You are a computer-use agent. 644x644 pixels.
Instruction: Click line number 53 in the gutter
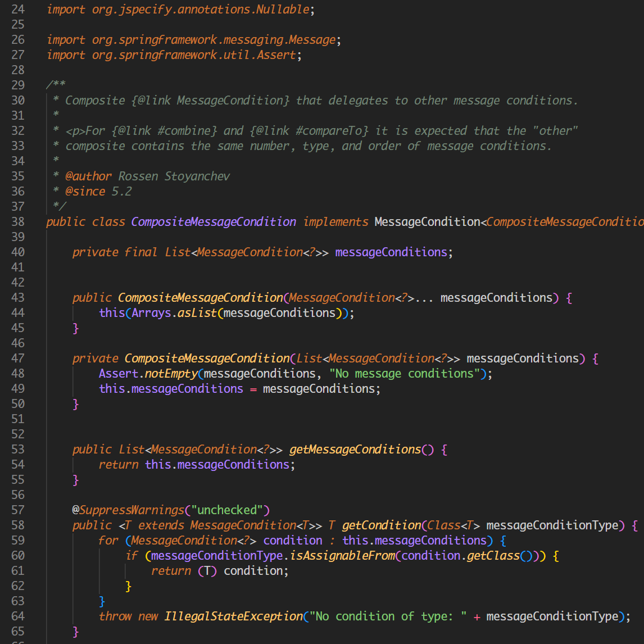17,450
